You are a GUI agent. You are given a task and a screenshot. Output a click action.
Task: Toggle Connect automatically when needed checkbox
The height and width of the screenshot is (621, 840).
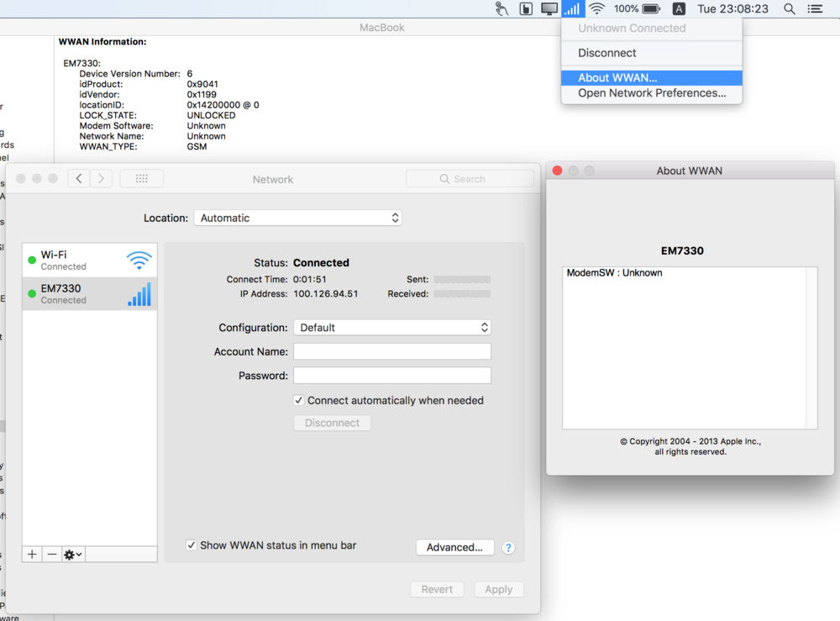(299, 401)
